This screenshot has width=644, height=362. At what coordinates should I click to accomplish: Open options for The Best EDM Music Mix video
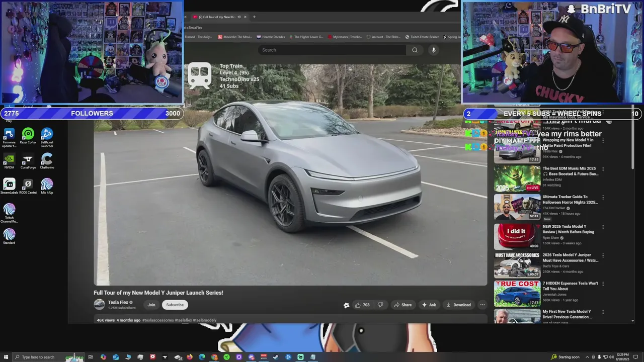coord(603,169)
